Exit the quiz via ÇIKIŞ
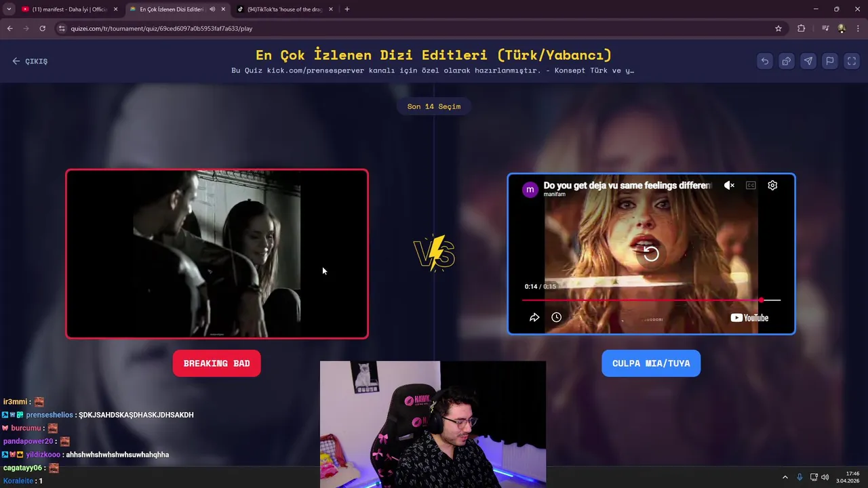868x488 pixels. pyautogui.click(x=30, y=61)
